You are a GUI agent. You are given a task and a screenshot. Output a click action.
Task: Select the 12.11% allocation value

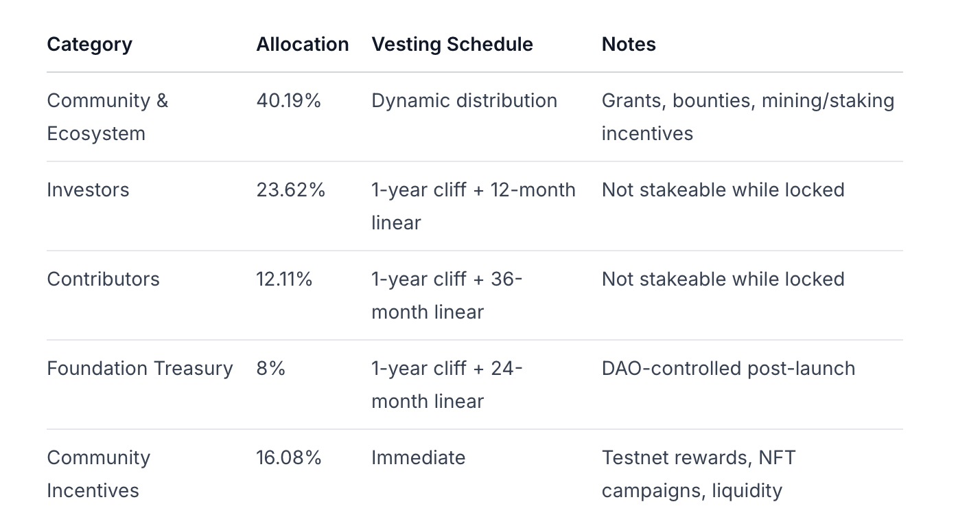[x=284, y=279]
